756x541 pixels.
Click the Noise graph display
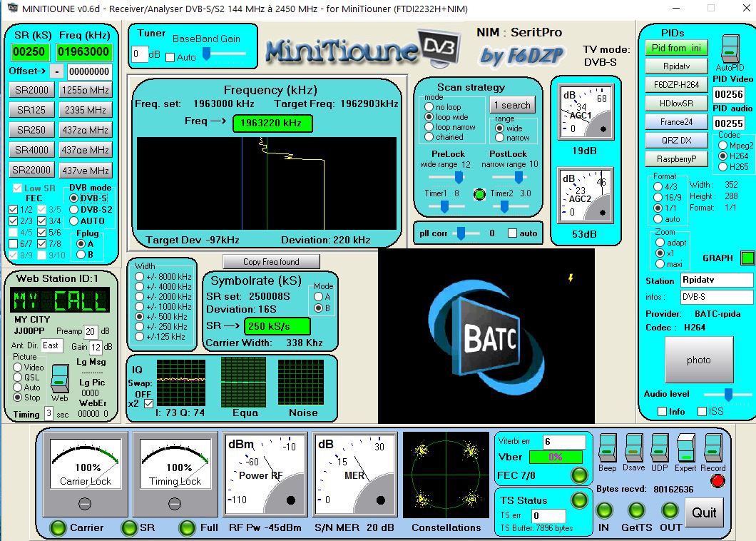click(x=301, y=383)
